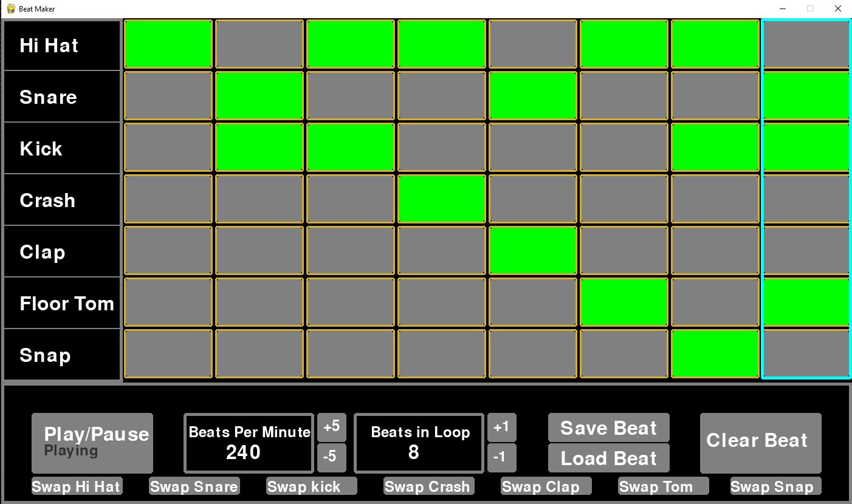Enable Floor Tom on beat 4
Image resolution: width=852 pixels, height=504 pixels.
pos(442,302)
